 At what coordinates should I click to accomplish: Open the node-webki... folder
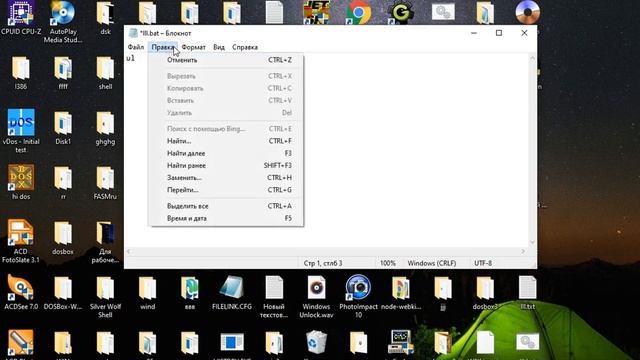click(401, 293)
